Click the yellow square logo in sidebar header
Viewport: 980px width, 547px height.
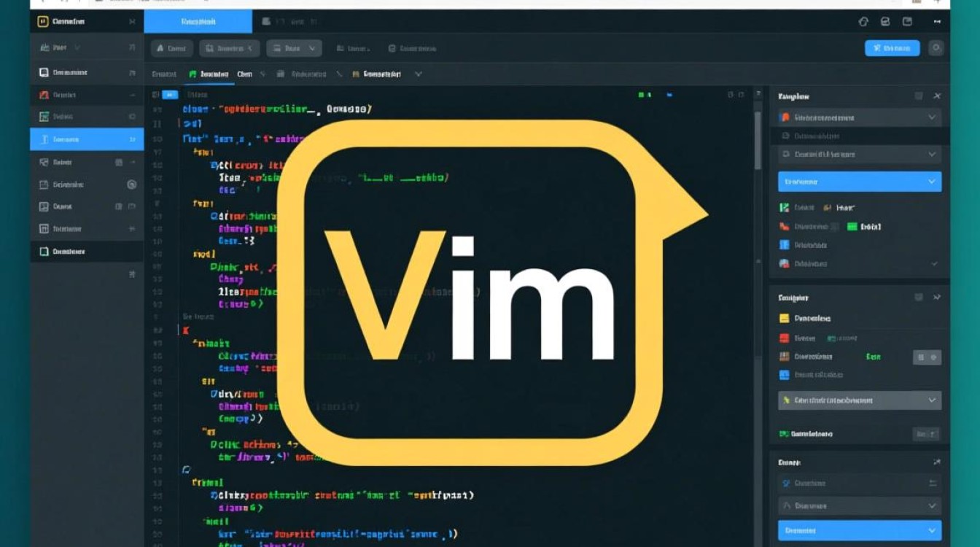pos(43,22)
